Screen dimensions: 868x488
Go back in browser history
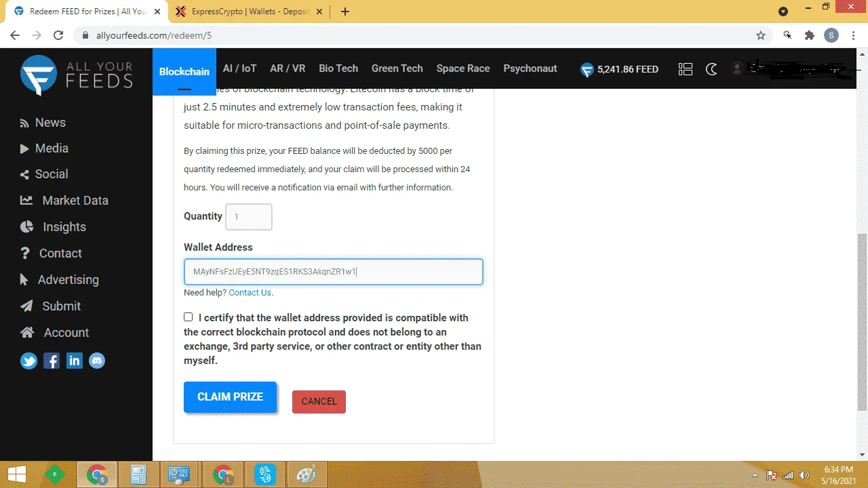click(x=15, y=35)
